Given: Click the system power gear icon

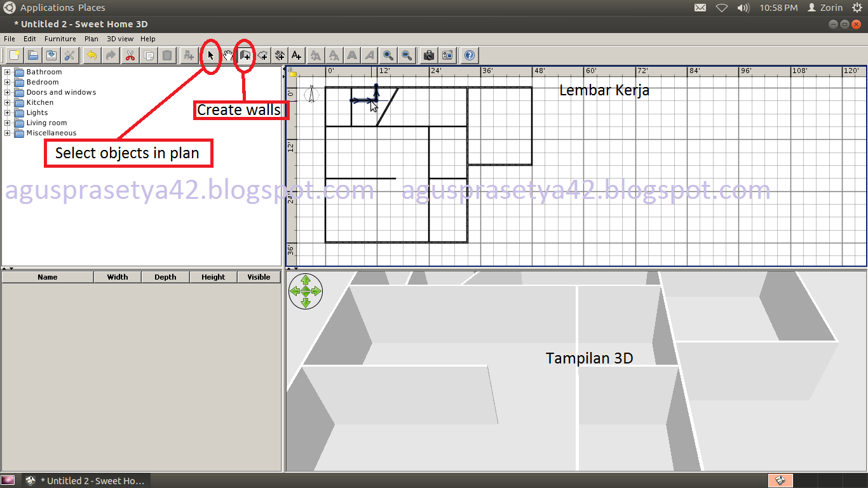Looking at the screenshot, I should coord(857,8).
